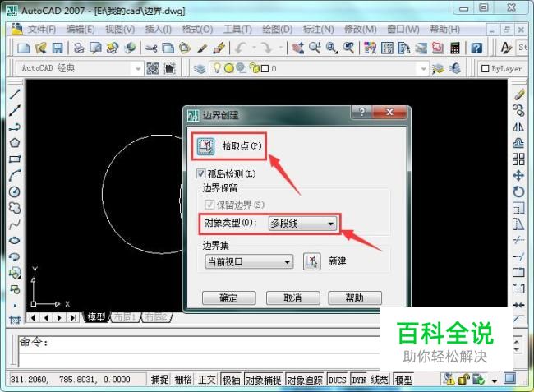Viewport: 534px width, 392px height.
Task: Open the ByLayer color dropdown
Action: 504,69
